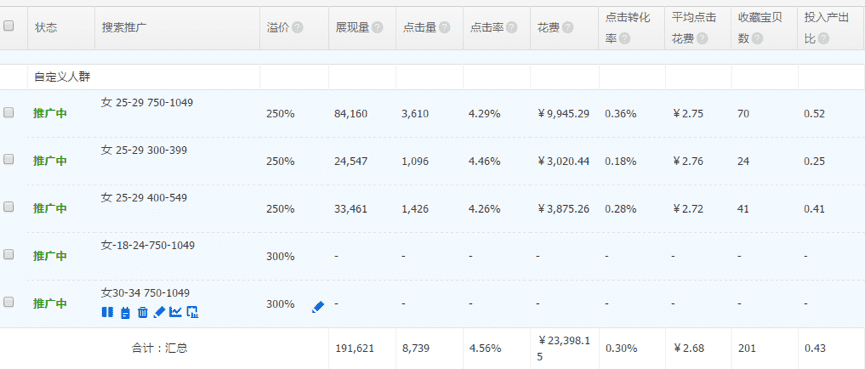Click the 自定义人群 group row

click(62, 77)
